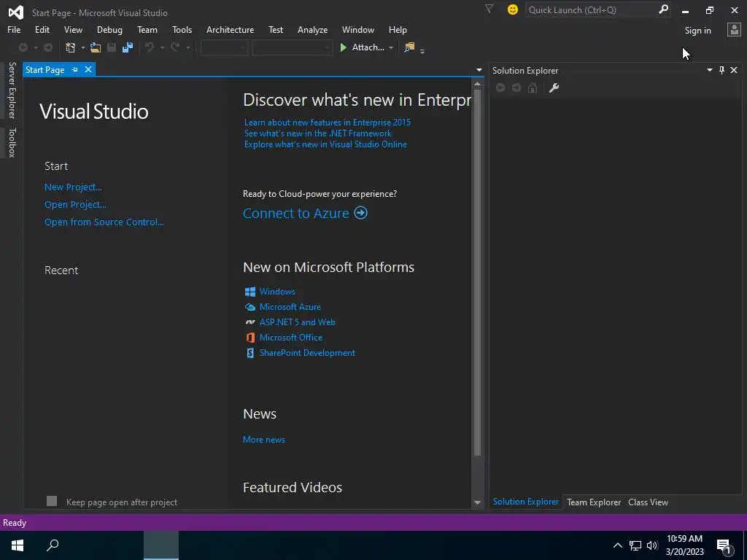This screenshot has height=560, width=747.
Task: Close the Start Page tab
Action: coord(88,69)
